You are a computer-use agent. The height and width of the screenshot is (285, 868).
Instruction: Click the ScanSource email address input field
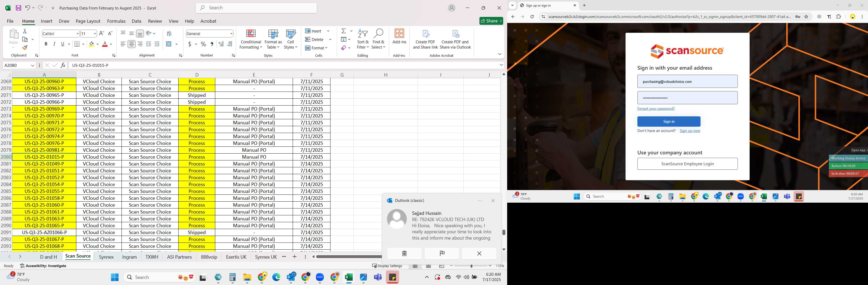tap(687, 82)
